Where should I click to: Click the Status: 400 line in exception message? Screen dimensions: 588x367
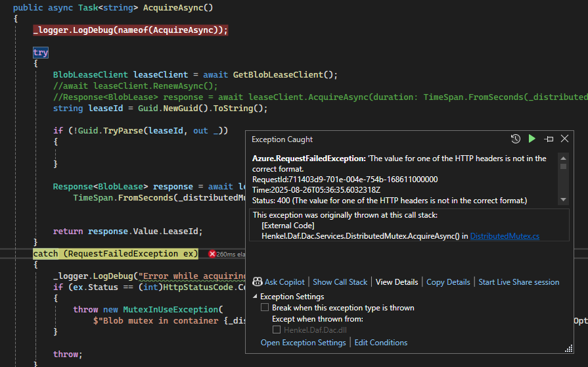pos(390,201)
